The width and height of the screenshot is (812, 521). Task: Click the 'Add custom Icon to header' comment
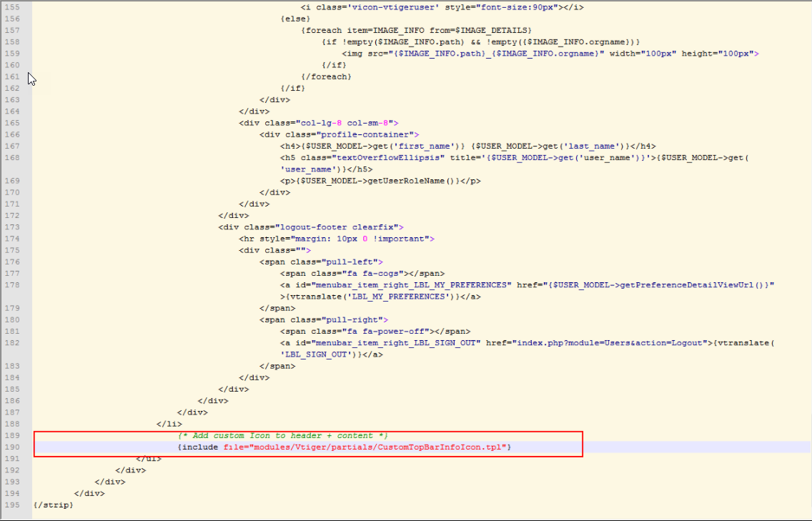[x=283, y=435]
